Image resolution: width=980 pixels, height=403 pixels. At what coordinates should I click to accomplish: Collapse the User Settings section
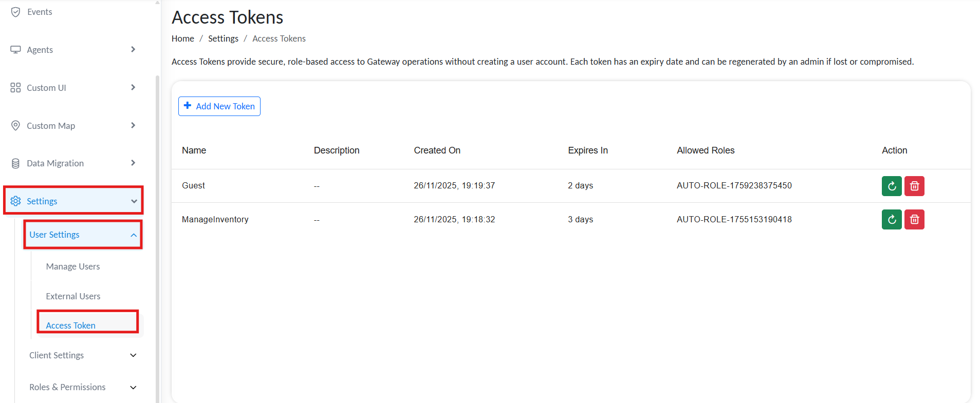133,235
